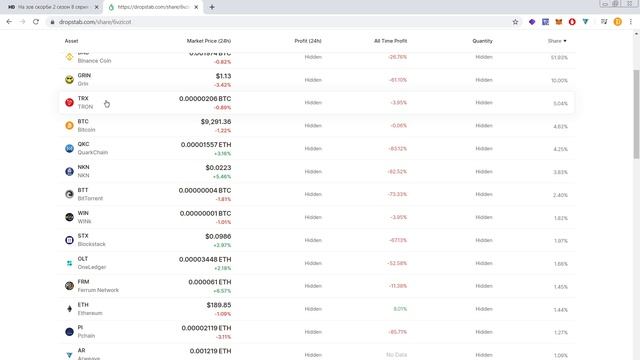The height and width of the screenshot is (360, 640).
Task: Click the blue square extension icon
Action: [545, 22]
